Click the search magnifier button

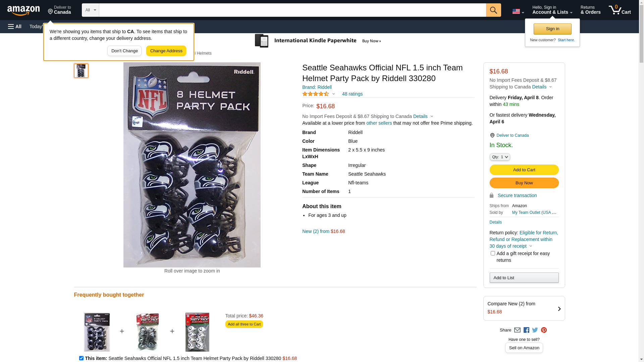tap(493, 10)
